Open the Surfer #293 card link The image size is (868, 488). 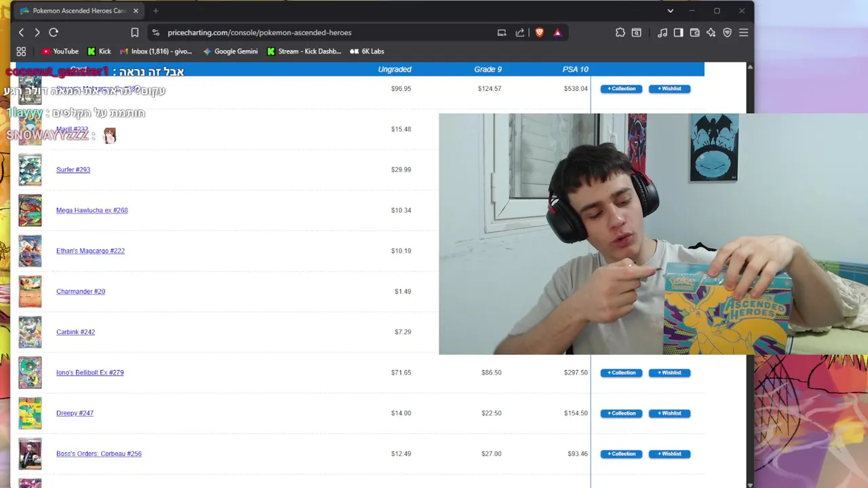tap(73, 169)
